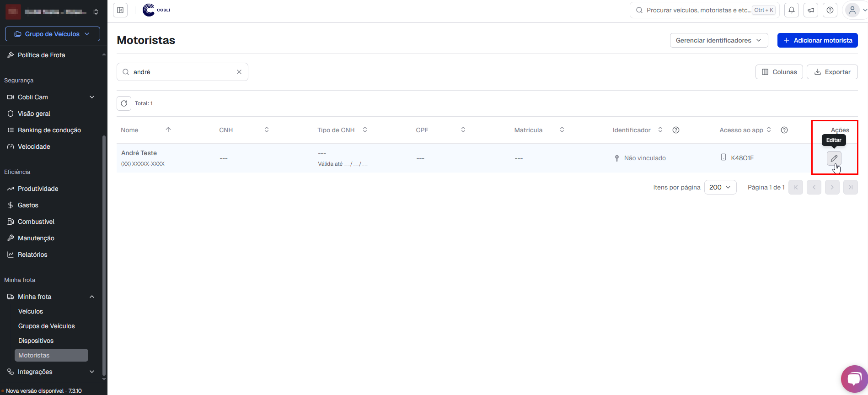
Task: Sort table by CPF column
Action: [x=463, y=130]
